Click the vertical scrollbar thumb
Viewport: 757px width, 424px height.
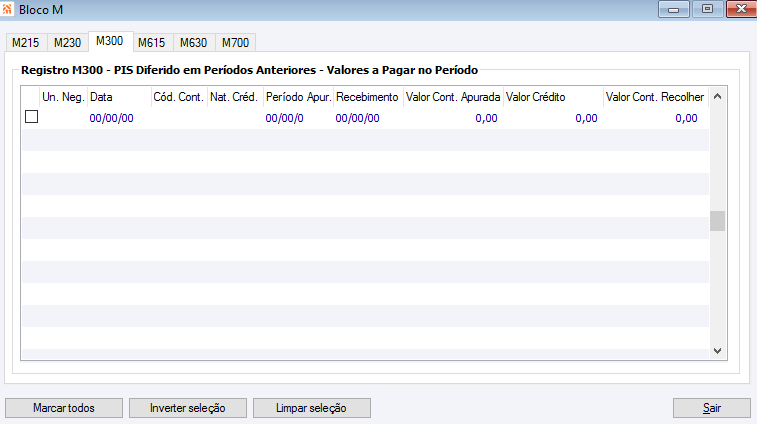pyautogui.click(x=717, y=221)
